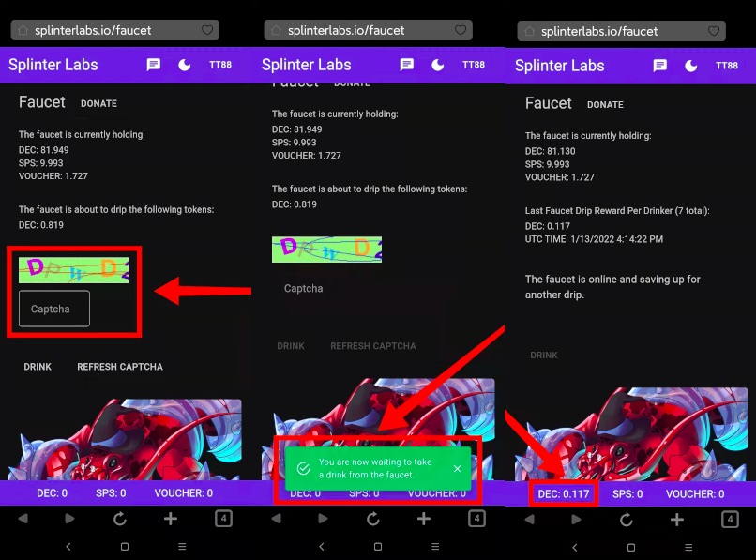The image size is (756, 560).
Task: Reload the page on the bordered-Captcha screenshot
Action: [x=119, y=519]
